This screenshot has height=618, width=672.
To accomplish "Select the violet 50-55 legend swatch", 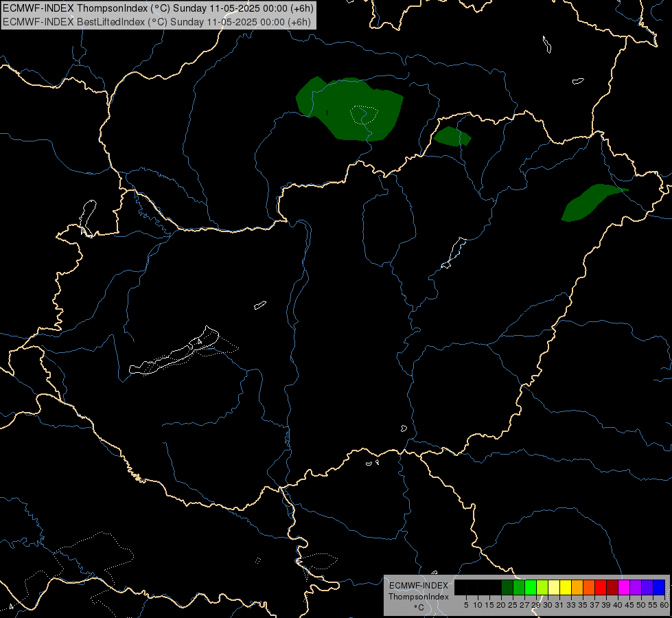I will pyautogui.click(x=647, y=587).
